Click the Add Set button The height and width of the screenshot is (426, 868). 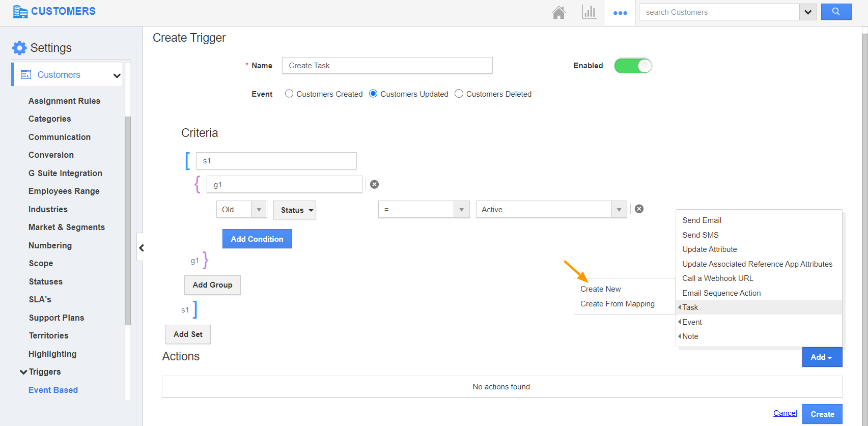188,334
